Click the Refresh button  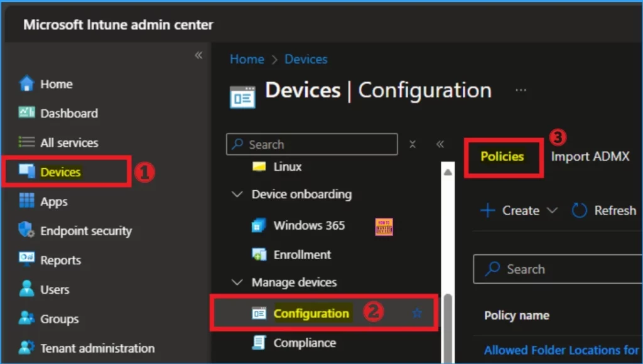[605, 211]
